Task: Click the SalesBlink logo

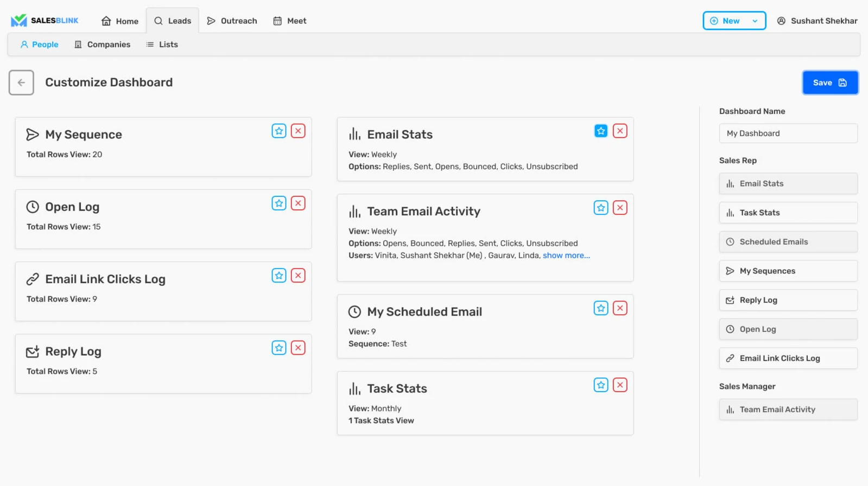Action: coord(45,21)
